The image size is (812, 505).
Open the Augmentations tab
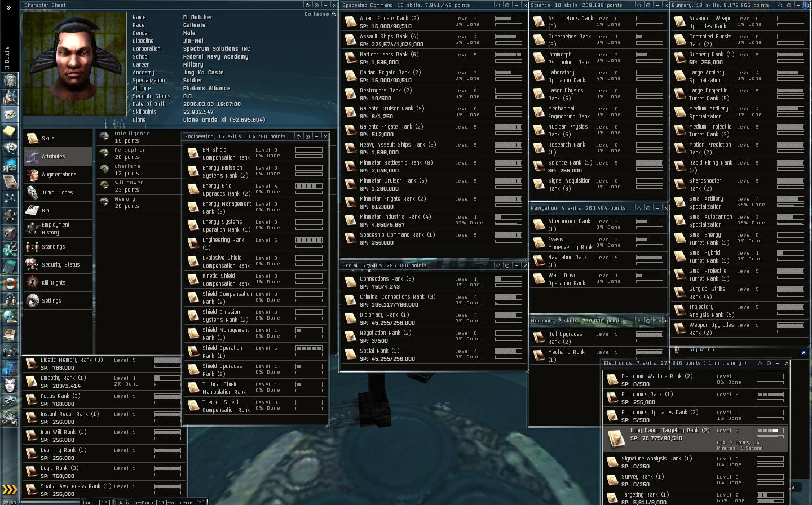[58, 174]
